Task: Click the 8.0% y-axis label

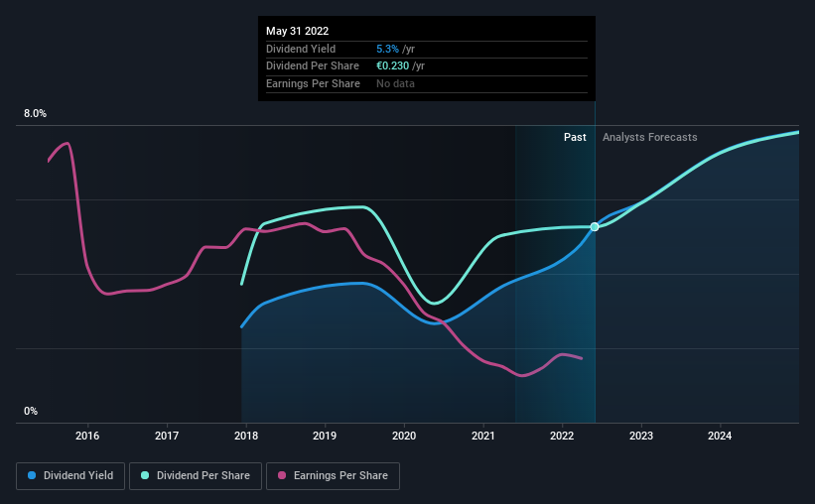Action: coord(35,113)
